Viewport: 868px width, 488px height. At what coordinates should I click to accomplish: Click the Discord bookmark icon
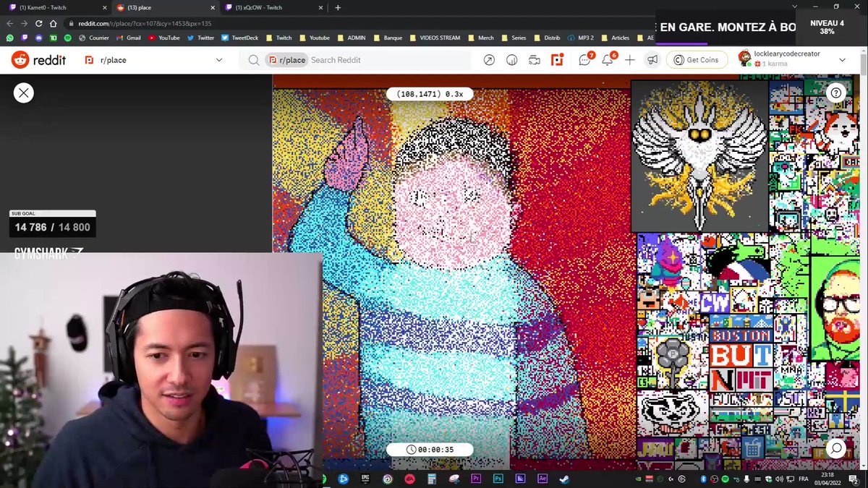pos(38,38)
